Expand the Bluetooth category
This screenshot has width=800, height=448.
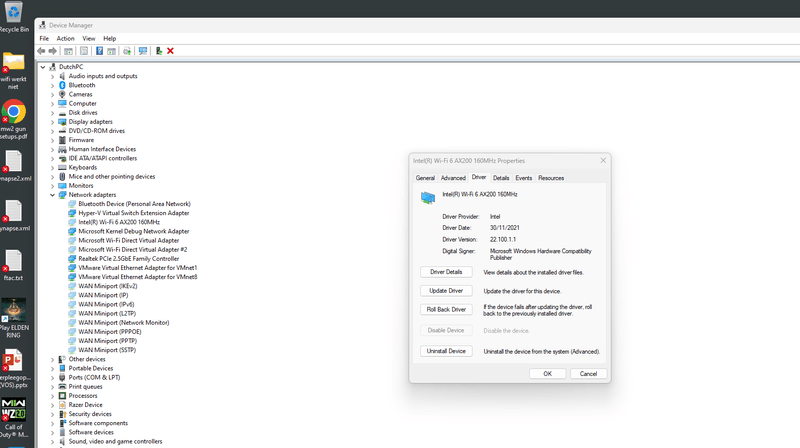[x=52, y=85]
